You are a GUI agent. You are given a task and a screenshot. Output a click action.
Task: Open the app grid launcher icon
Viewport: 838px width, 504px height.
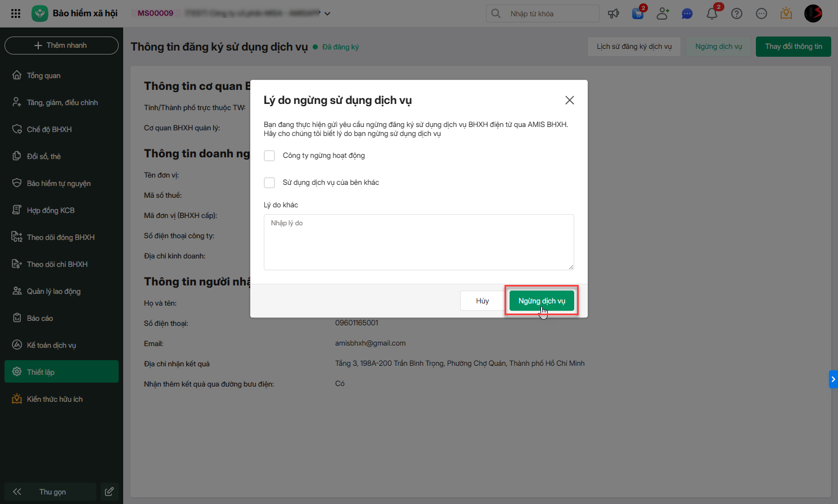tap(16, 13)
